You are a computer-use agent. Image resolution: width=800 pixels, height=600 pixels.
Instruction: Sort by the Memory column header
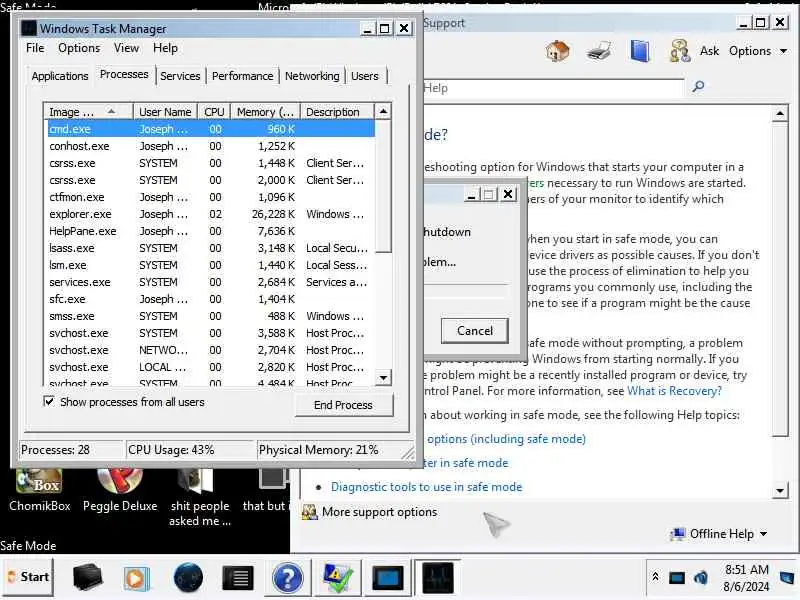pyautogui.click(x=265, y=112)
